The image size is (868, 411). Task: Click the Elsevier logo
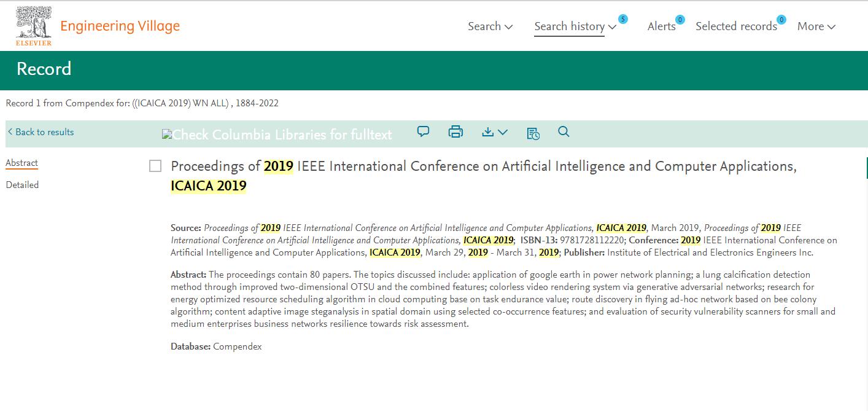tap(33, 23)
